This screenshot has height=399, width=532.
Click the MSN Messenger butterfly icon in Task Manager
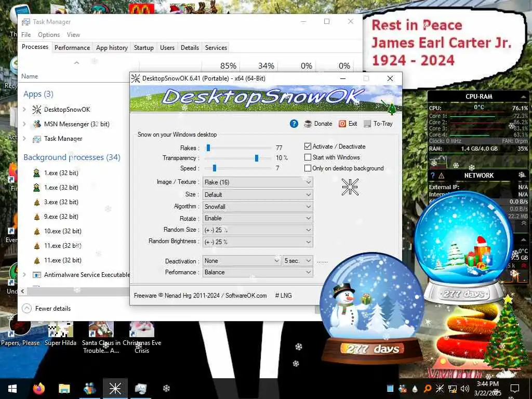click(x=37, y=124)
